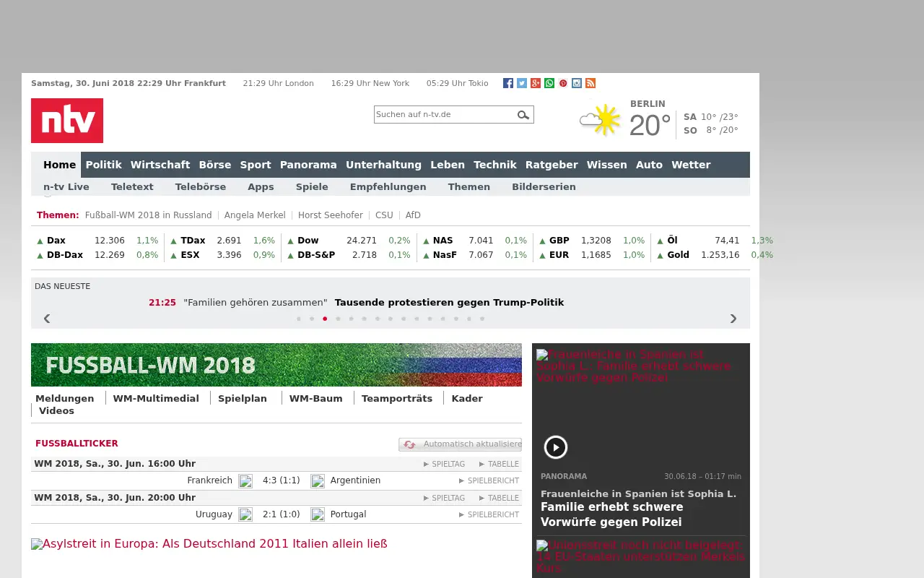Open the Twitter social icon
The image size is (924, 578).
click(x=522, y=83)
